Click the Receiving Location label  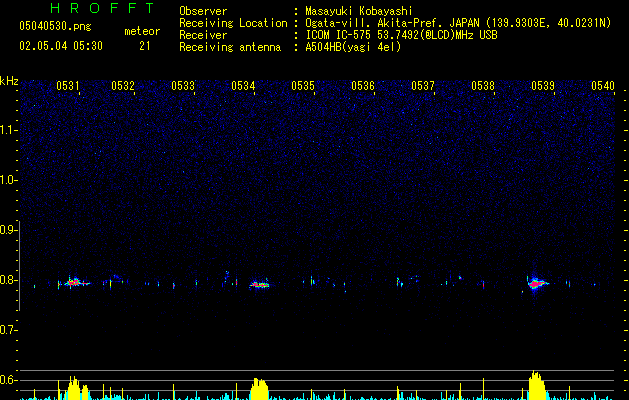(233, 23)
